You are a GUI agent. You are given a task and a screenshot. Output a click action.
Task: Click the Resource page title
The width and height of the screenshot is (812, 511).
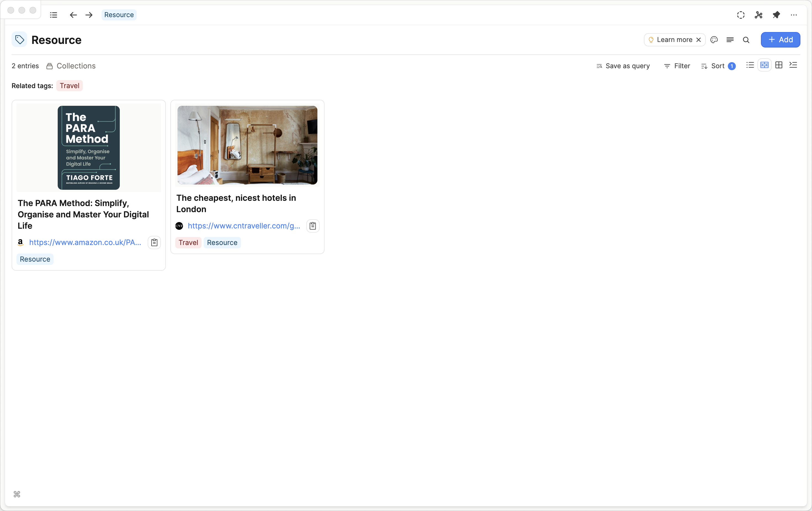56,40
